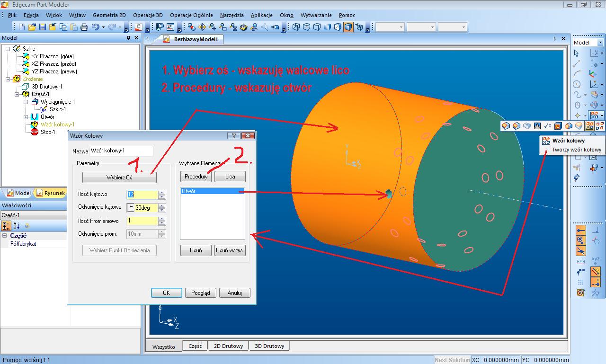Increase Ilość Kątowo with up spinner
Screen dimensions: 606x364
(162, 193)
